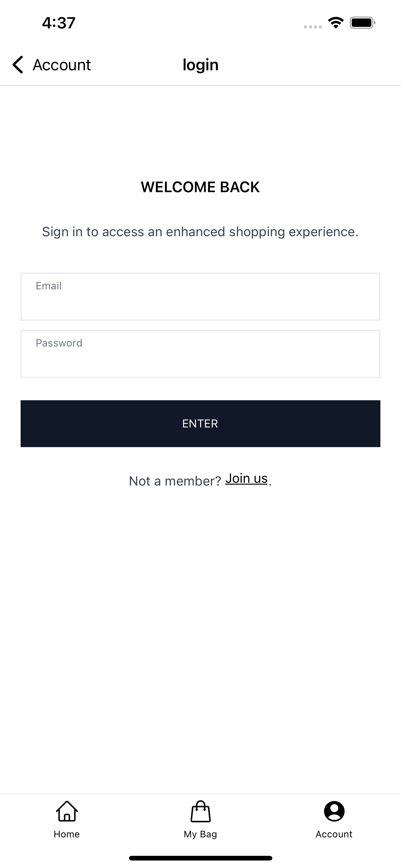Tap the Home house icon

[67, 811]
